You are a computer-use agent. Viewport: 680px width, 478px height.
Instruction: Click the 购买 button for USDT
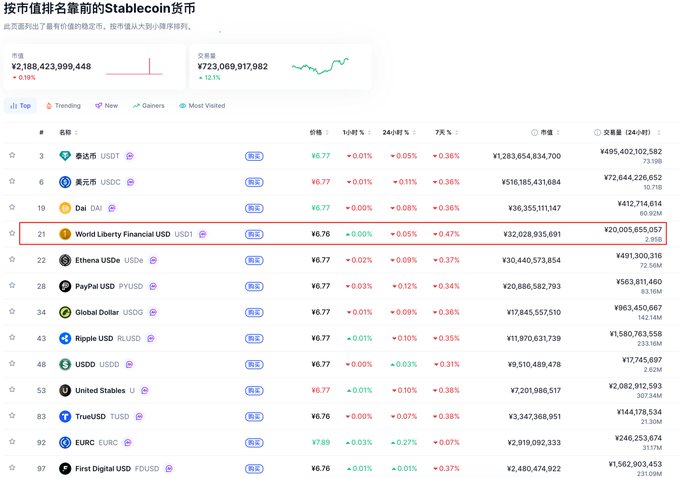pyautogui.click(x=254, y=156)
